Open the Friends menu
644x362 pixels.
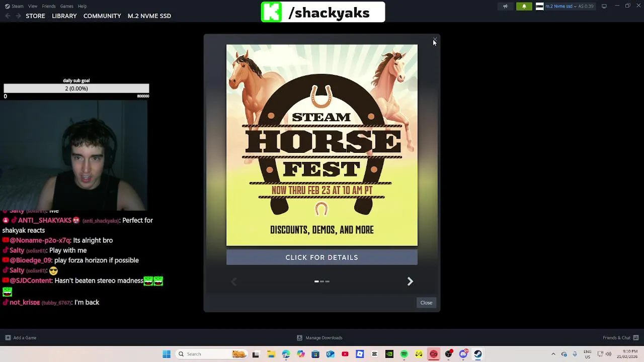pos(49,6)
